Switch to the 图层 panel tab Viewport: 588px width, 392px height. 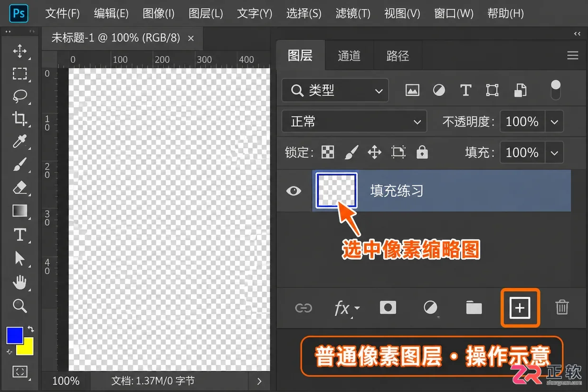(300, 56)
